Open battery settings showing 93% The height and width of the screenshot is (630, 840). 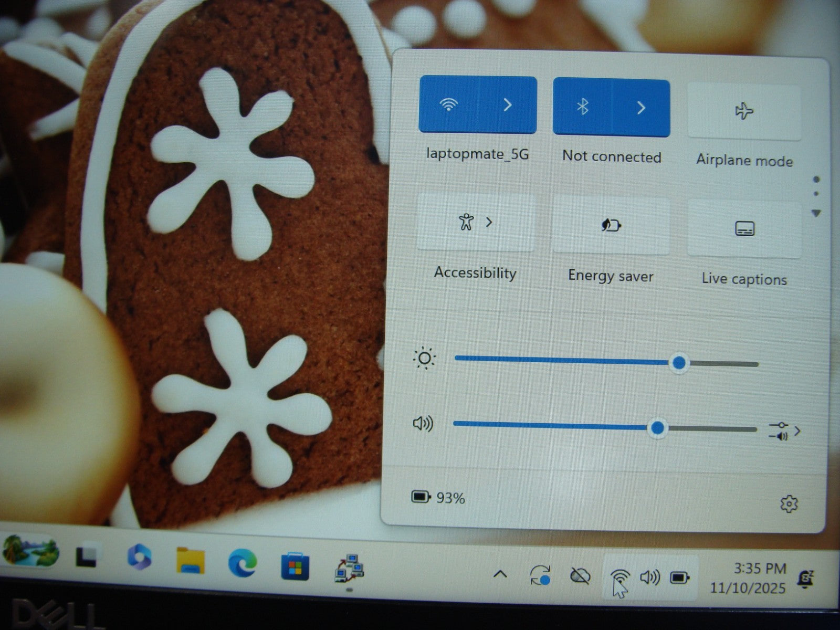point(438,497)
